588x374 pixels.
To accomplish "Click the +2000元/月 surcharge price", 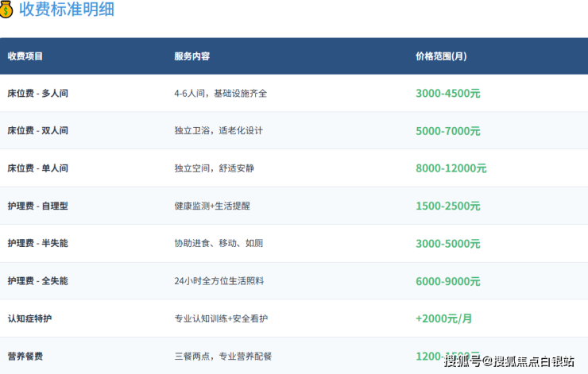I will tap(443, 318).
